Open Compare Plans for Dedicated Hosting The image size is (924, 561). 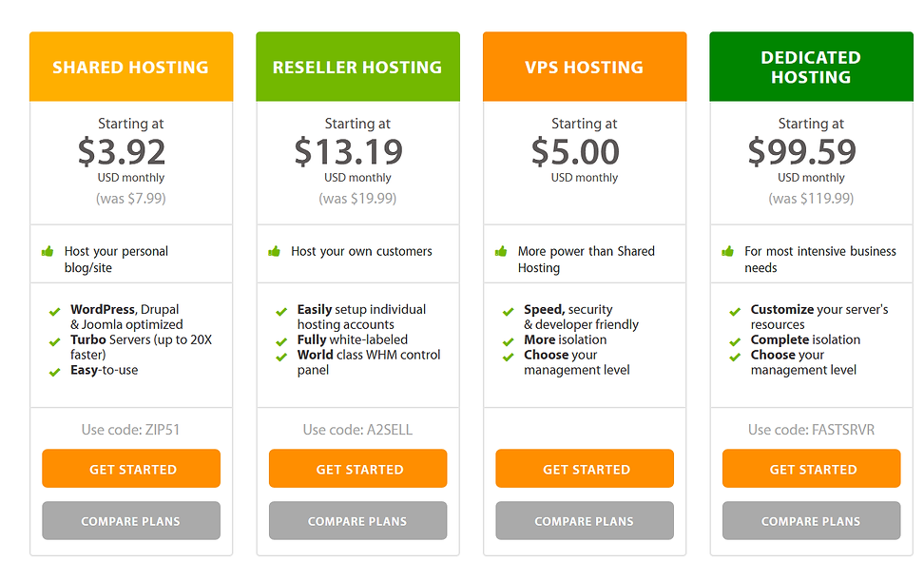(811, 521)
